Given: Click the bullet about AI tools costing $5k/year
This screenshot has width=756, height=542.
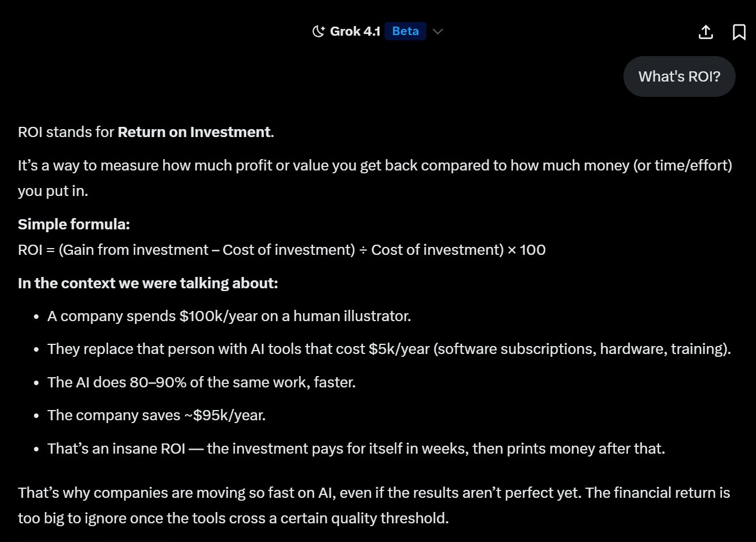Looking at the screenshot, I should tap(388, 349).
